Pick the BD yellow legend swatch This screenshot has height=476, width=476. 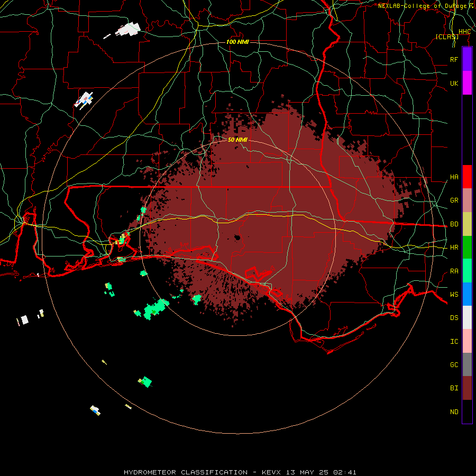click(x=467, y=224)
